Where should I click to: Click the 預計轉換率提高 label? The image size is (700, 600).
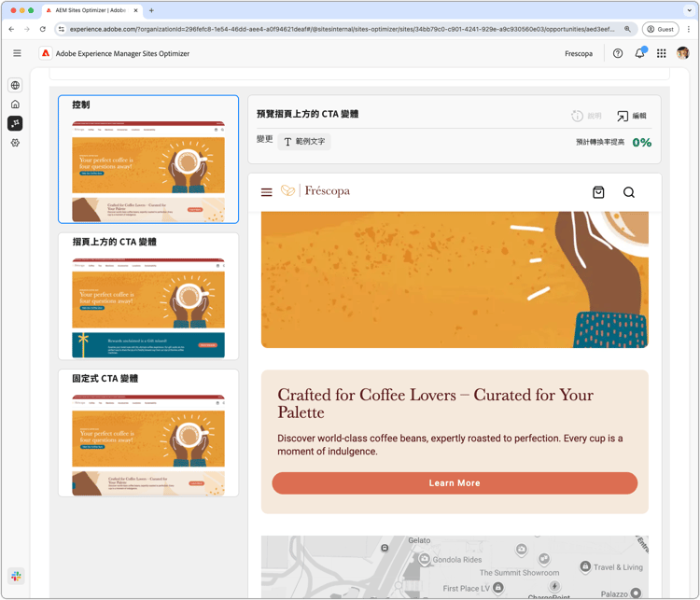pos(600,142)
